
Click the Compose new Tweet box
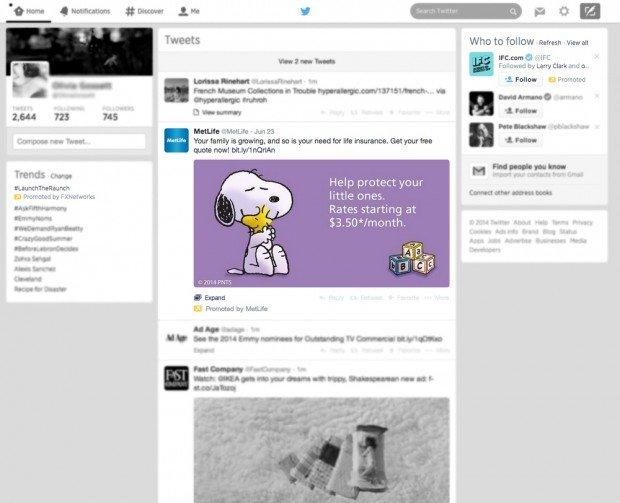79,141
